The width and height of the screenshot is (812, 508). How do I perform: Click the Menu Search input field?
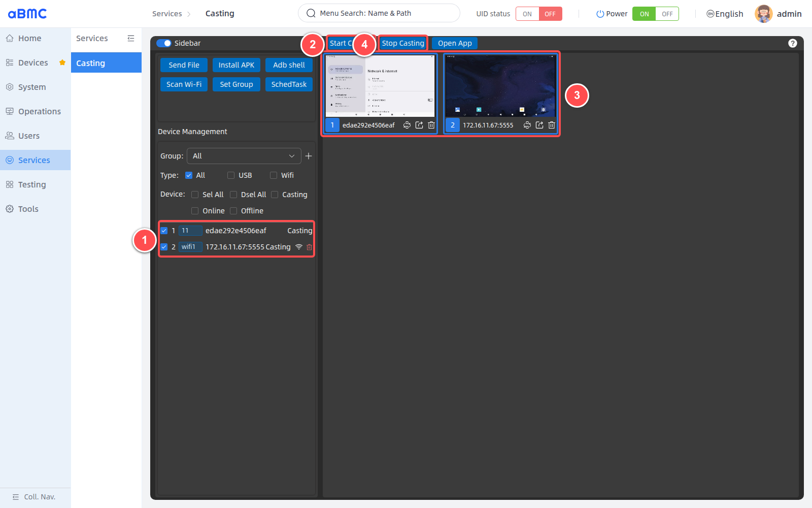click(379, 13)
